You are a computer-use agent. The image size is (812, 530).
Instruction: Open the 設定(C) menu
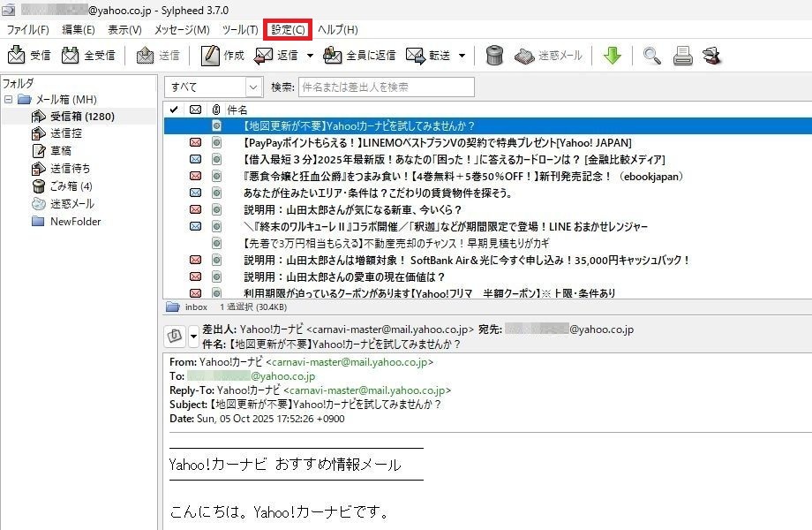[288, 30]
